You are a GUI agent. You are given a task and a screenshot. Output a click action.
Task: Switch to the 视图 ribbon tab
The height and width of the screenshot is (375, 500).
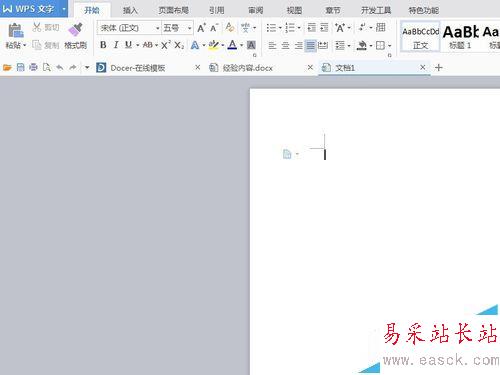[294, 10]
